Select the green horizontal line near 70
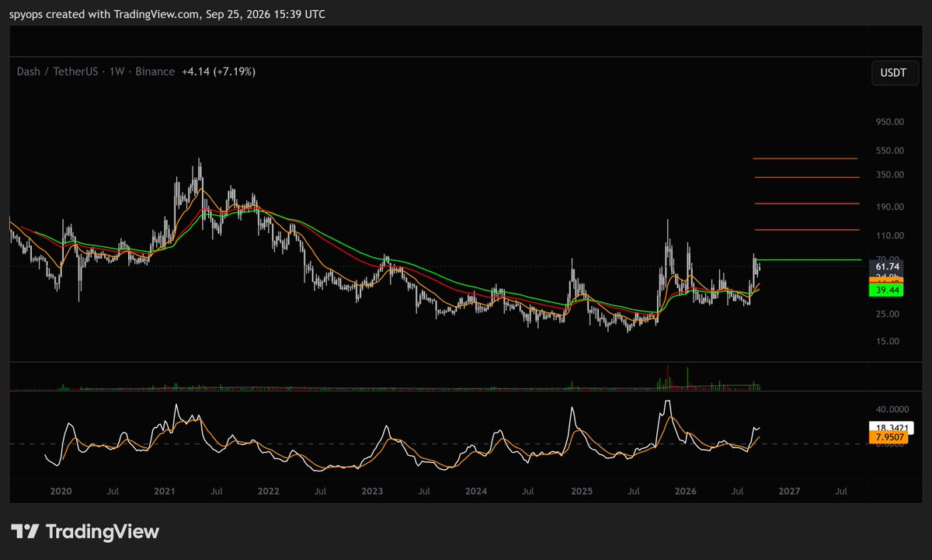The image size is (932, 560). 808,259
